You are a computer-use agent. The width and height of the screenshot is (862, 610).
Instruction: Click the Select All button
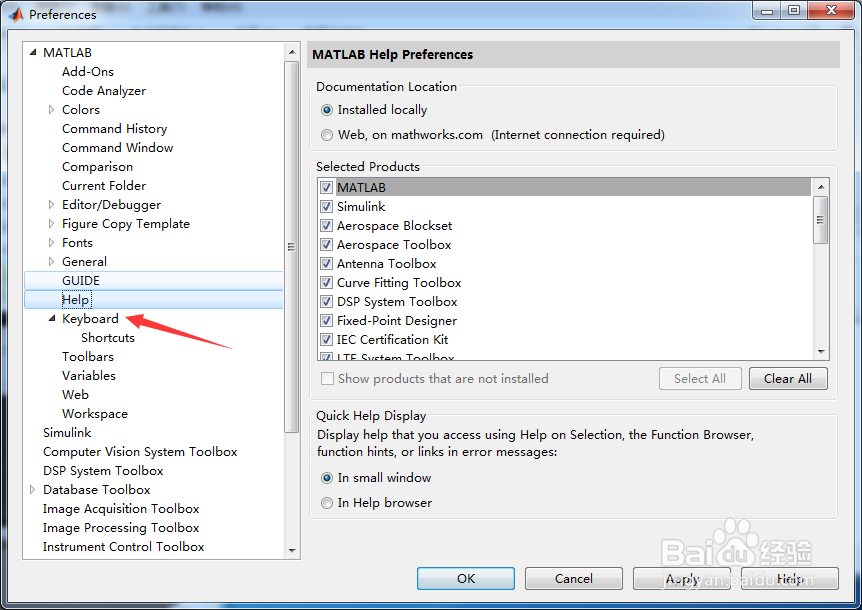[x=700, y=379]
